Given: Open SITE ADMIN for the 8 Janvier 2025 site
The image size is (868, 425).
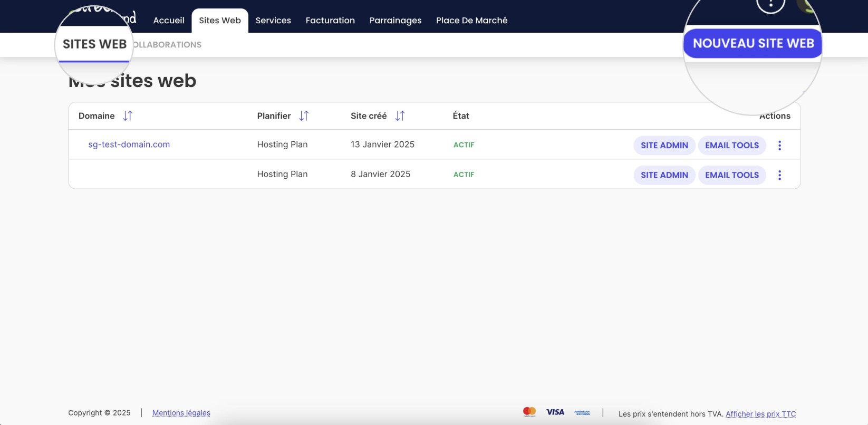Looking at the screenshot, I should (664, 175).
